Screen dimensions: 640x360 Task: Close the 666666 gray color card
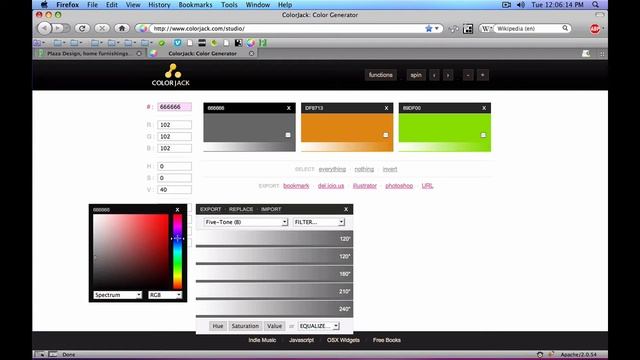tap(289, 108)
